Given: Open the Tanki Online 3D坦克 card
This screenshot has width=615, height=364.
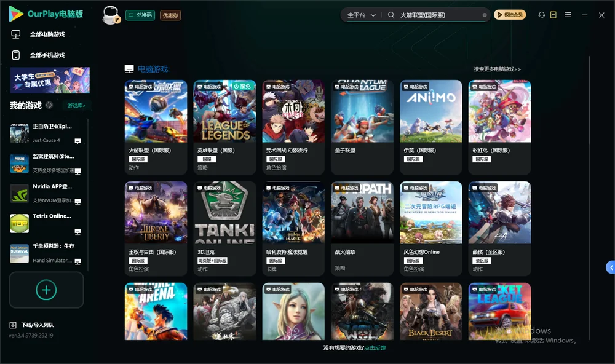Looking at the screenshot, I should [224, 229].
